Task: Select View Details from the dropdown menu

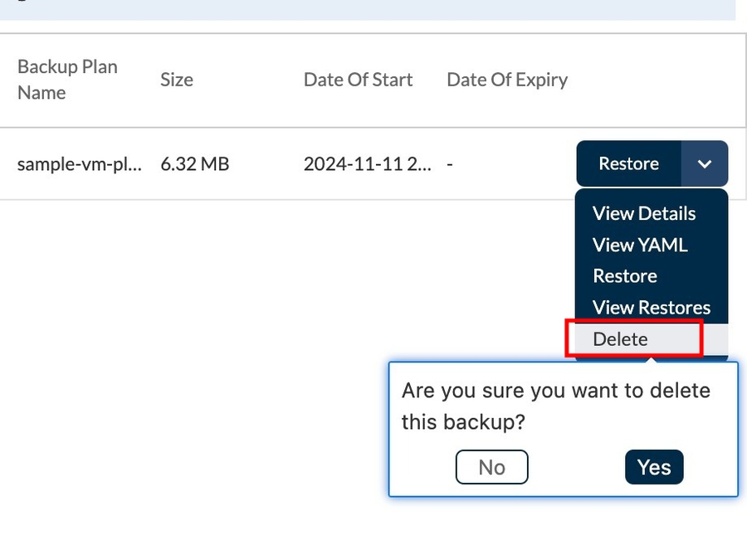Action: (x=644, y=213)
